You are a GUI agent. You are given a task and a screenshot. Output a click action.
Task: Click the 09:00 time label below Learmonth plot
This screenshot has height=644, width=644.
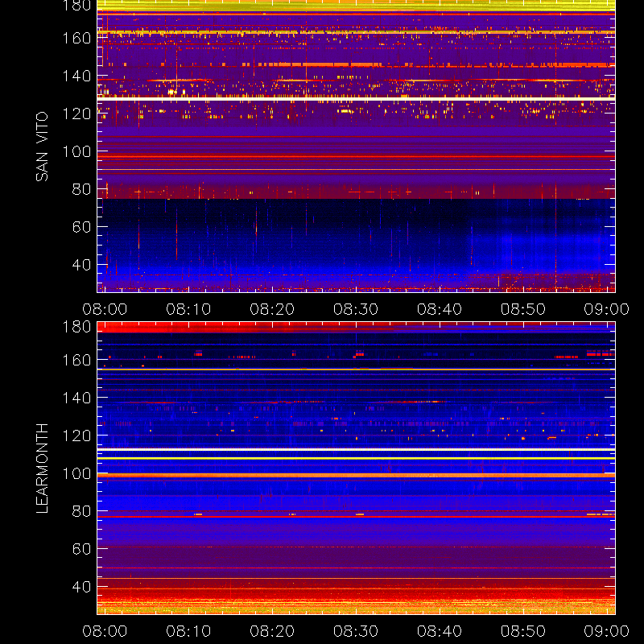click(x=607, y=631)
